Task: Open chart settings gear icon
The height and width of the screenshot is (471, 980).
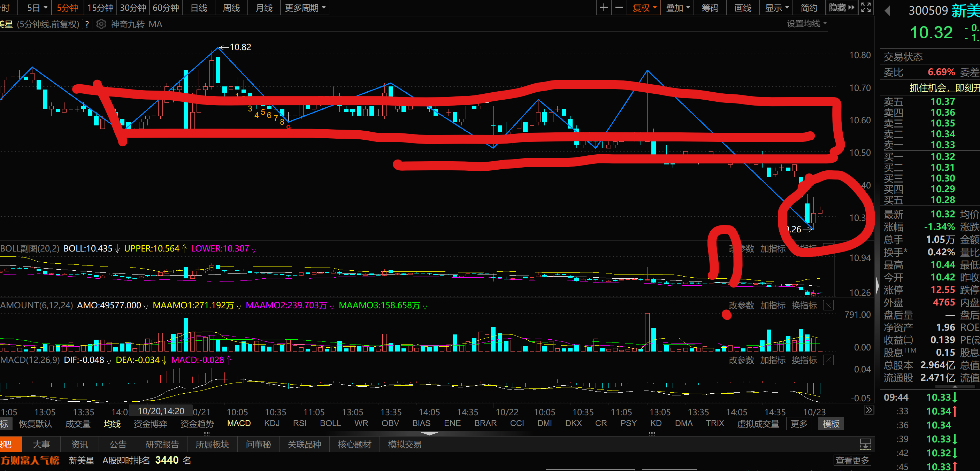Action: click(x=101, y=24)
